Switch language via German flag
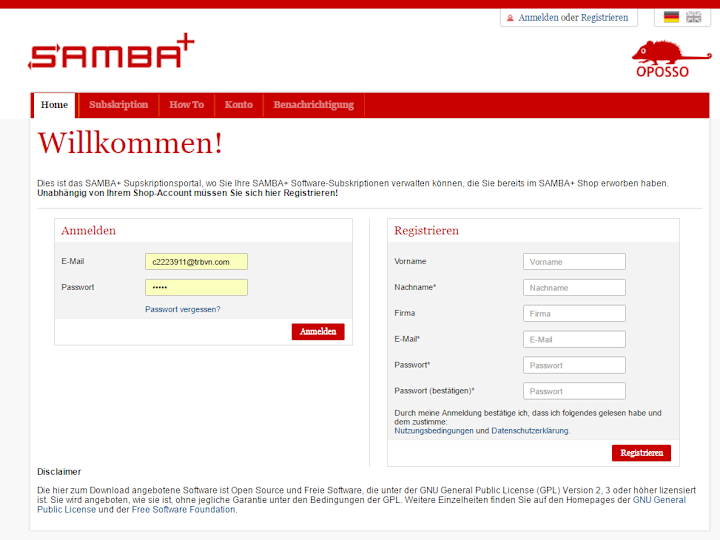The height and width of the screenshot is (540, 720). [671, 17]
